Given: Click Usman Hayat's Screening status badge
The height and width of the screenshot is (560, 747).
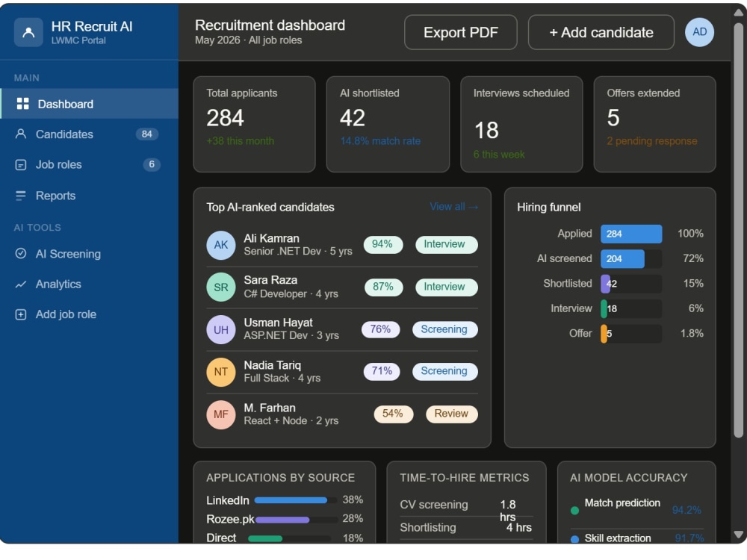Looking at the screenshot, I should 445,329.
